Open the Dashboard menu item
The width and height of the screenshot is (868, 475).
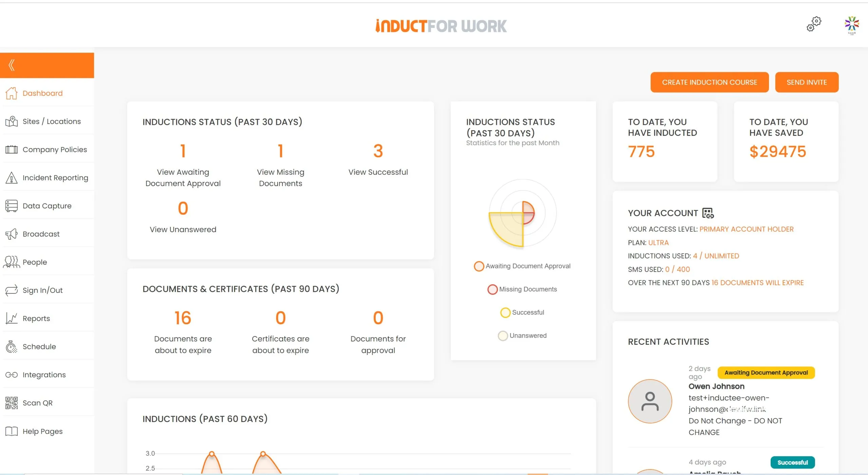pos(42,93)
